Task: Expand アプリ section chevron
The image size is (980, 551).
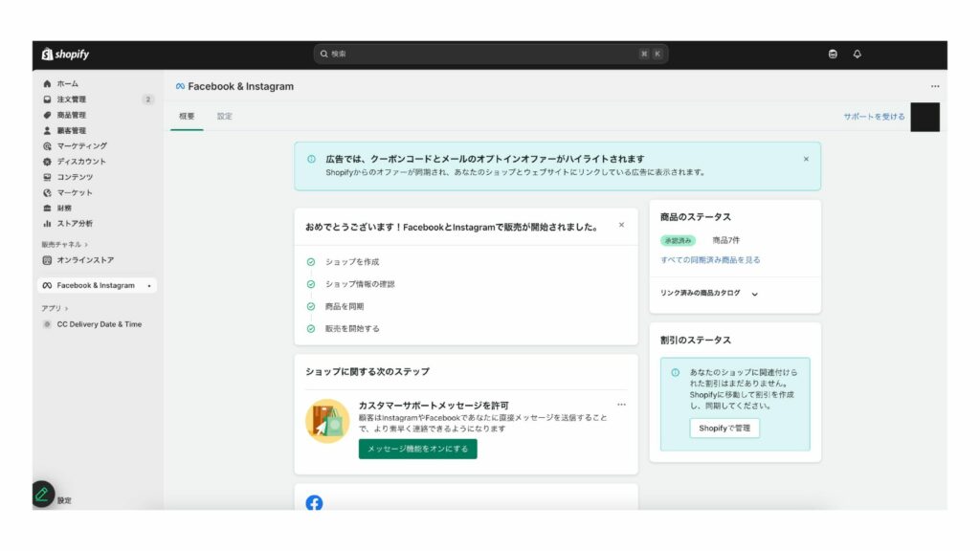Action: click(x=66, y=308)
